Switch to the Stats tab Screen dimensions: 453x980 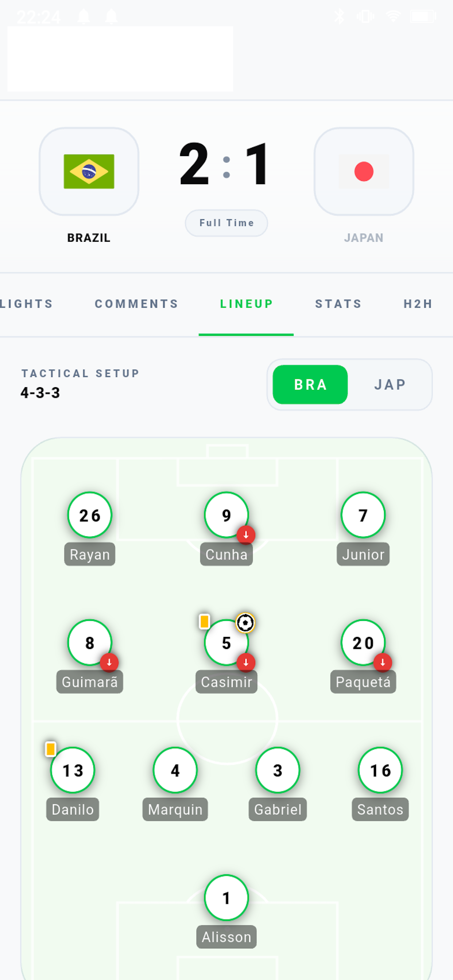click(338, 304)
